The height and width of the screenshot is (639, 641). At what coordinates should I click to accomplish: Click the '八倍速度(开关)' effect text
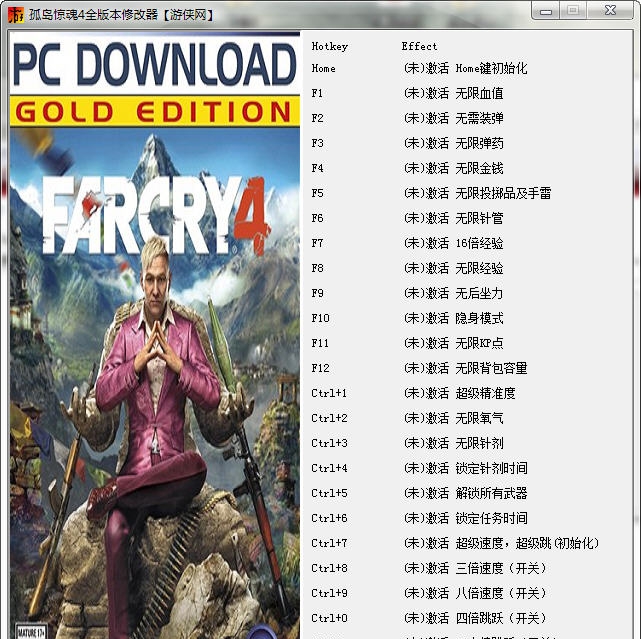click(501, 593)
